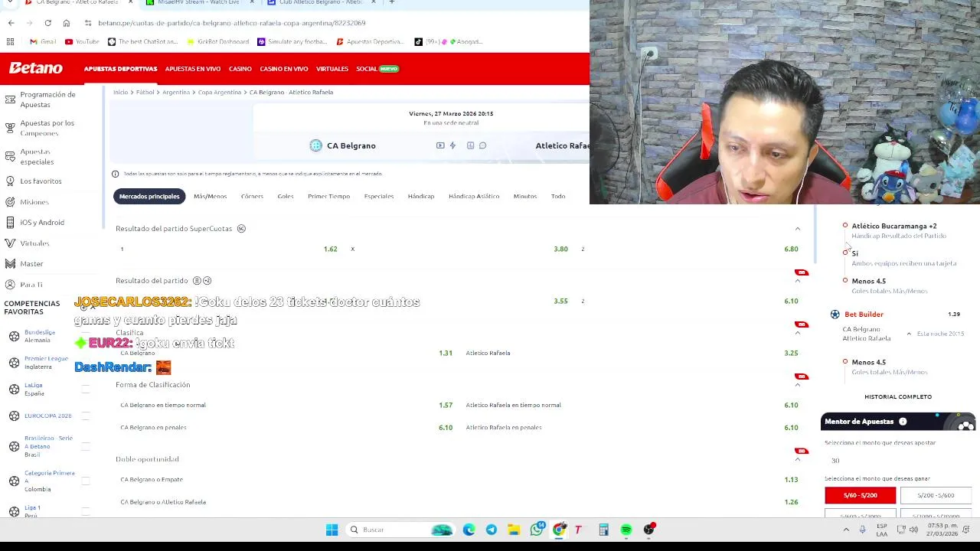The image size is (980, 551).
Task: Open the Virtuales sidebar icon
Action: coord(10,243)
